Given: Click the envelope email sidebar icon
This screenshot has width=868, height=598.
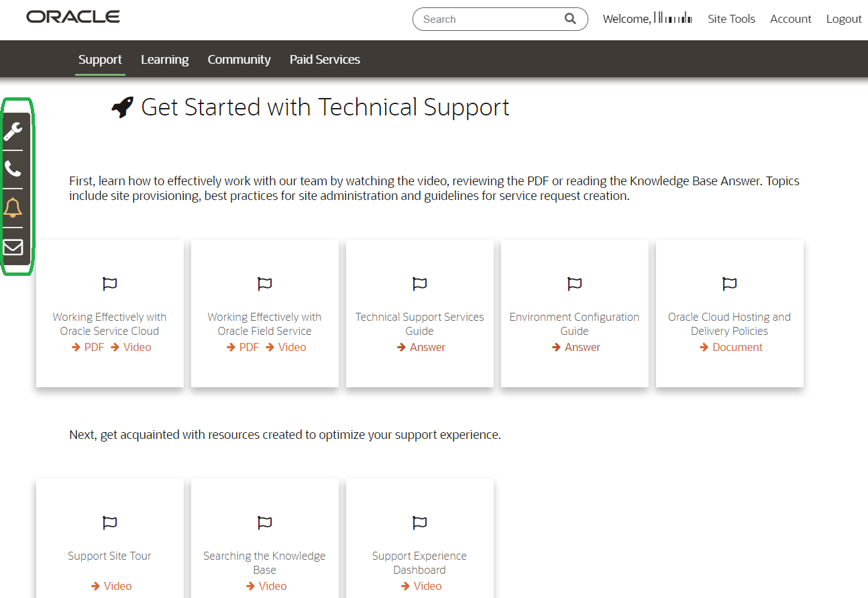Looking at the screenshot, I should pyautogui.click(x=13, y=247).
